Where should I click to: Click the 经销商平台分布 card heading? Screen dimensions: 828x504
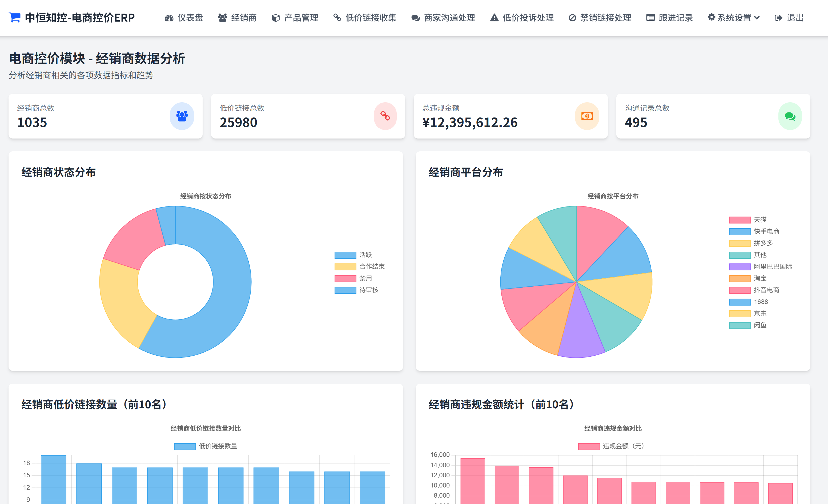[x=466, y=172]
